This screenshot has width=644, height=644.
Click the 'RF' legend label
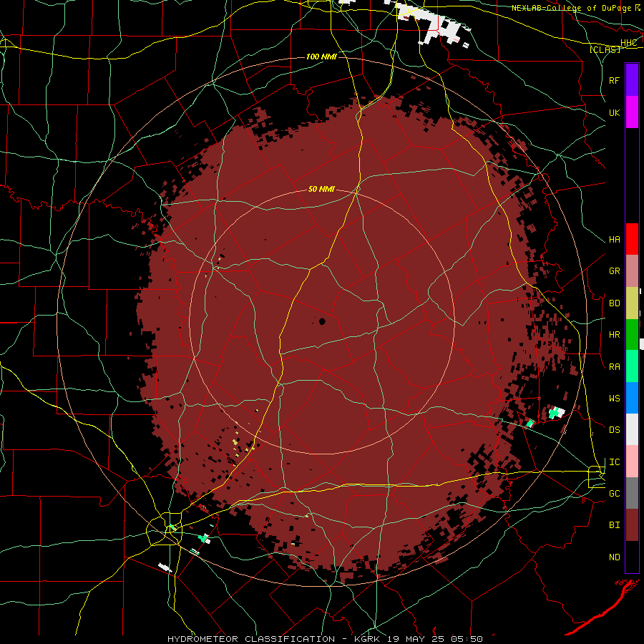click(x=614, y=80)
